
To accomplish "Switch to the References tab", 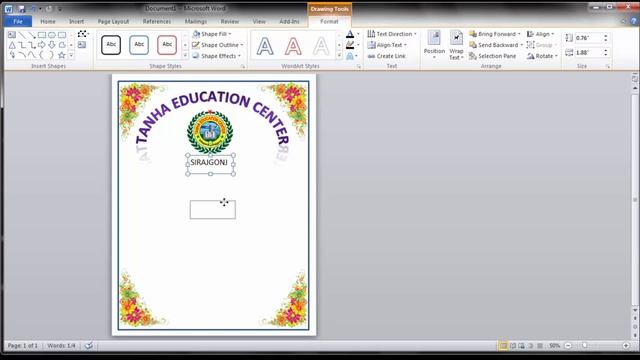I will click(x=157, y=21).
